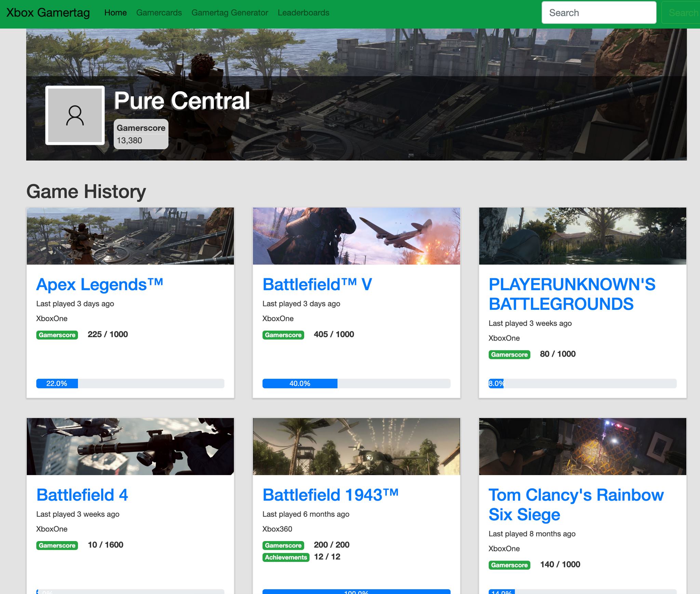The height and width of the screenshot is (594, 700).
Task: Click the Battlefield V 40.0% progress bar
Action: 356,384
